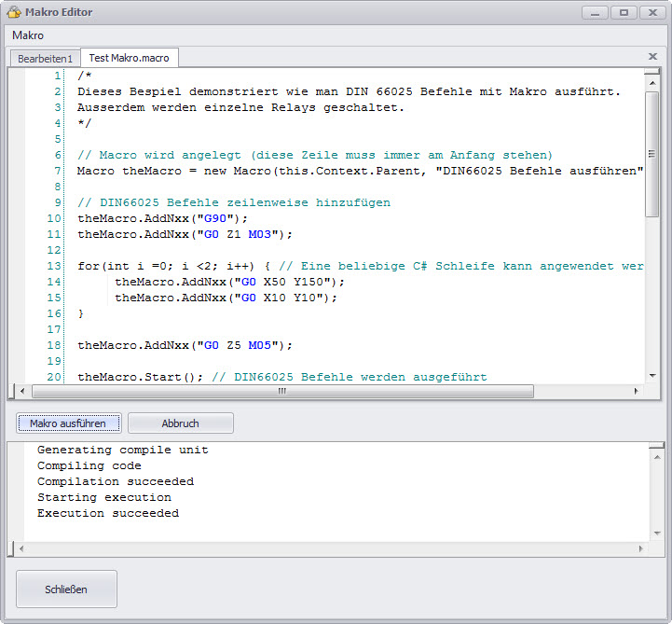Select the Test Makro.macro tab

coord(129,58)
